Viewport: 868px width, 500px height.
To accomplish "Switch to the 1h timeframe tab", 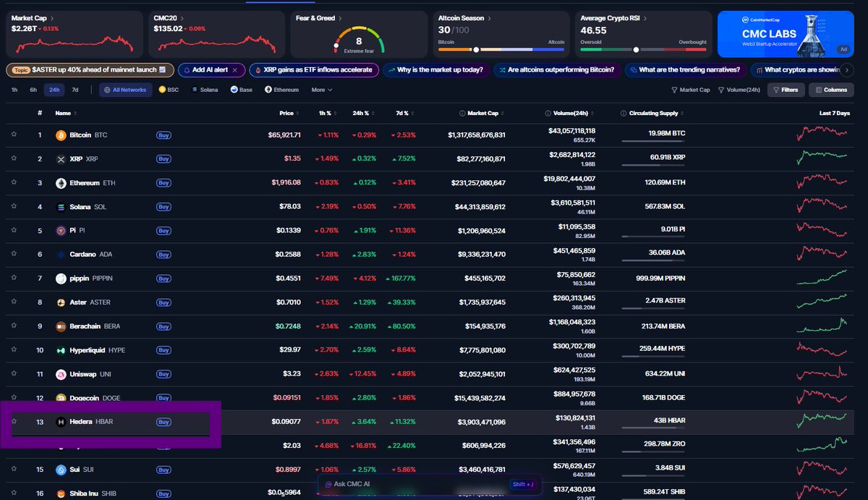I will point(14,90).
